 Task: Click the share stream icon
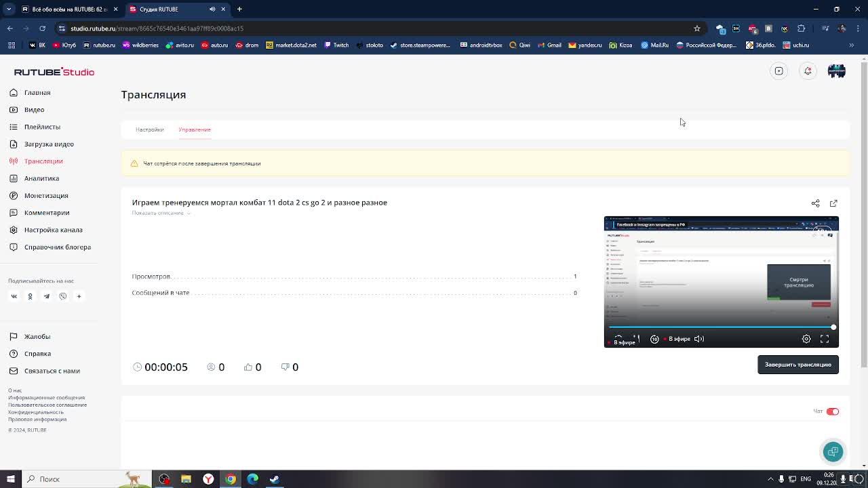click(x=815, y=203)
